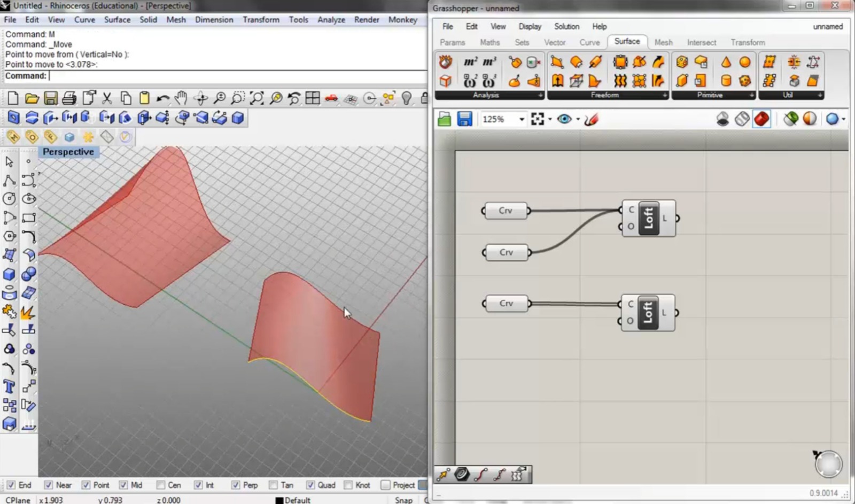855x504 pixels.
Task: Select the Pan tool in Rhino's toolbar
Action: [x=182, y=98]
